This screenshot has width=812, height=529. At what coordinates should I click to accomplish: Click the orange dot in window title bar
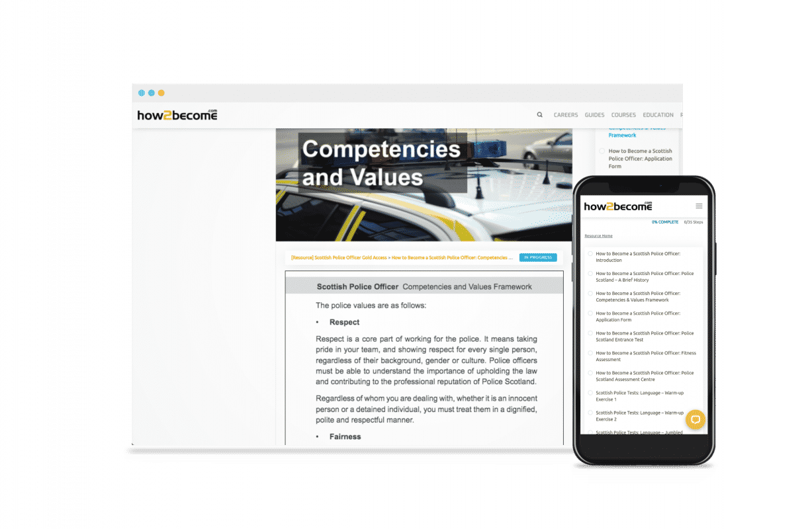161,93
